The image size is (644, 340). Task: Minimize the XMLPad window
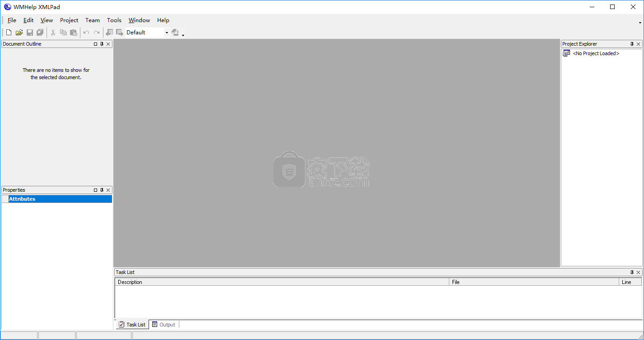pyautogui.click(x=592, y=7)
